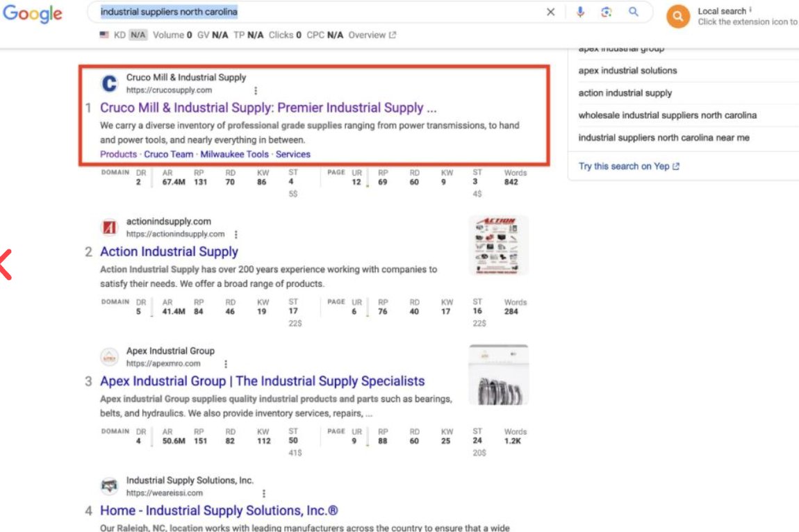Click the https://apexmro.com URL text

163,363
